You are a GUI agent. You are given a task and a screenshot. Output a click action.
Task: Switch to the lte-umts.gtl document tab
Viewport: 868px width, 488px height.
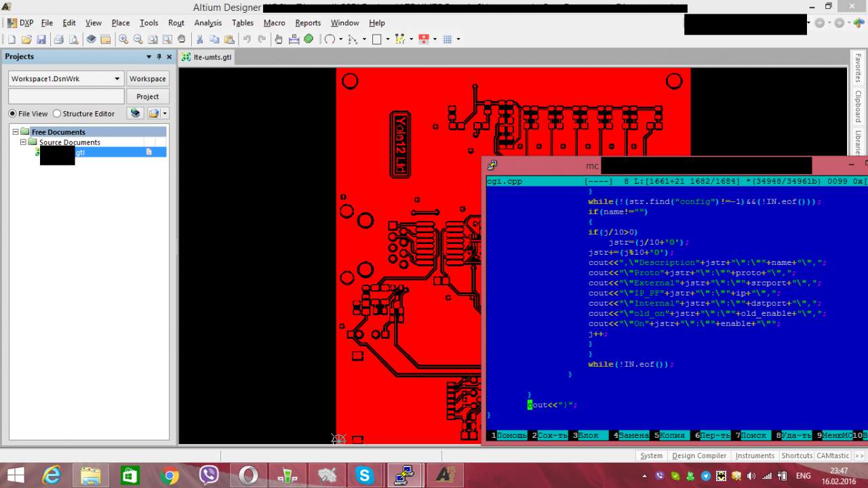click(207, 57)
